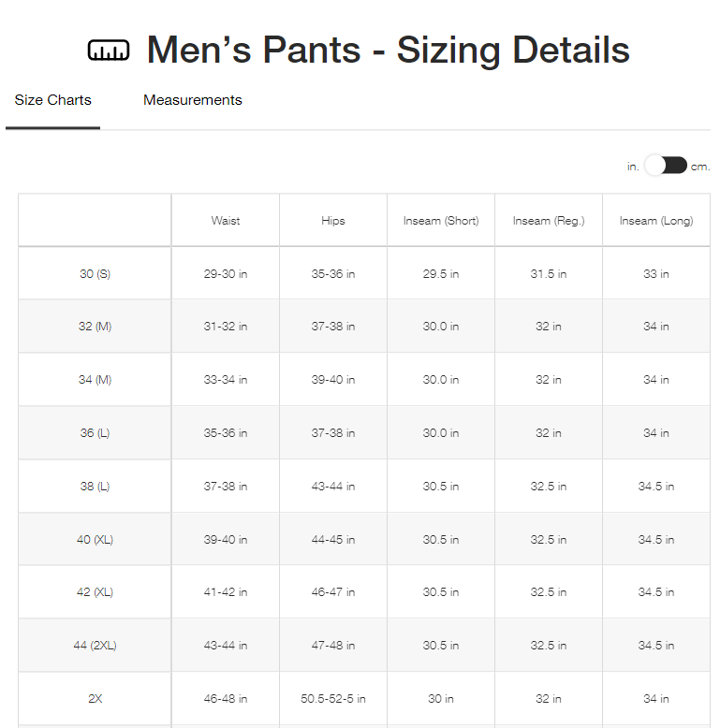
Task: Click the ruler icon beside the title
Action: [x=109, y=51]
